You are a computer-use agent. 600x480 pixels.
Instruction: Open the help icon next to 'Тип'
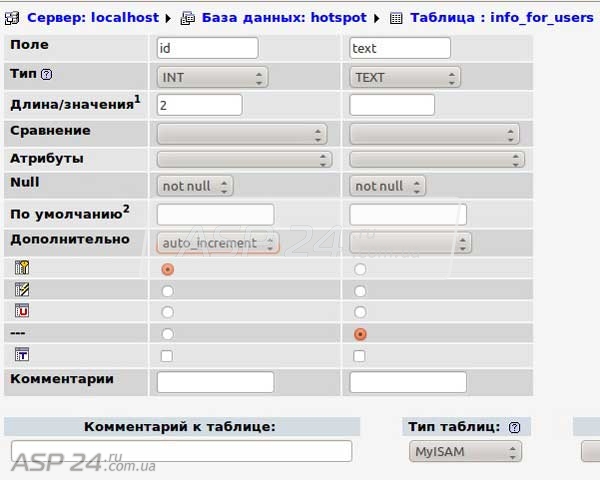pyautogui.click(x=47, y=75)
